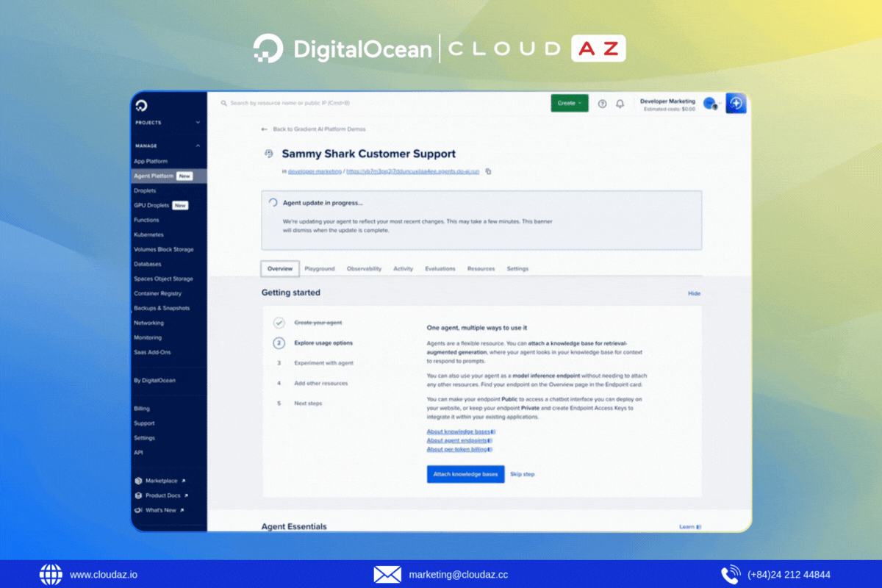Viewport: 882px width, 588px height.
Task: Click the external icon after About knowledge bases
Action: pyautogui.click(x=493, y=431)
